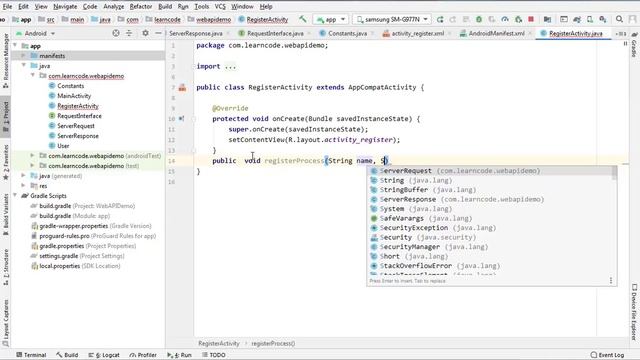Open the VCS menu
The height and width of the screenshot is (360, 640).
point(220,7)
